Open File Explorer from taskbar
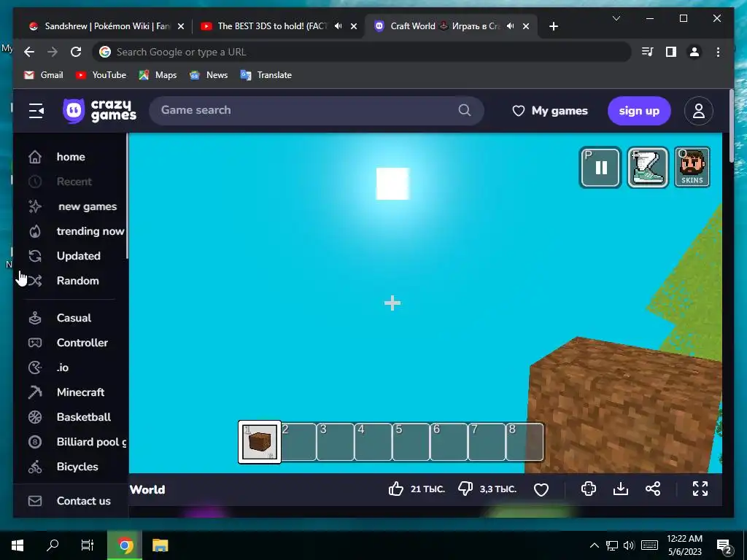Screen dimensions: 747x560 160,545
